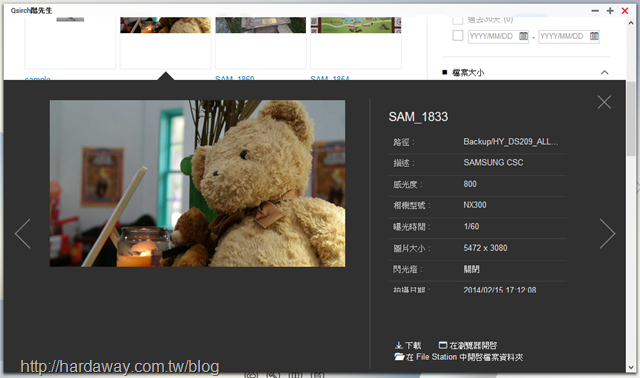Tick the 過去30天 checkbox

(458, 20)
